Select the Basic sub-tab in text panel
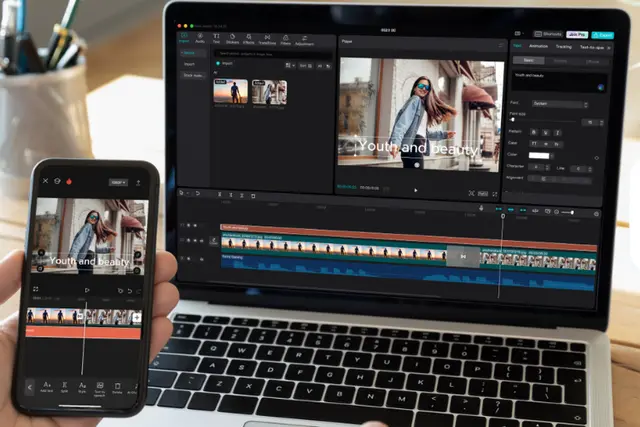 coord(529,60)
